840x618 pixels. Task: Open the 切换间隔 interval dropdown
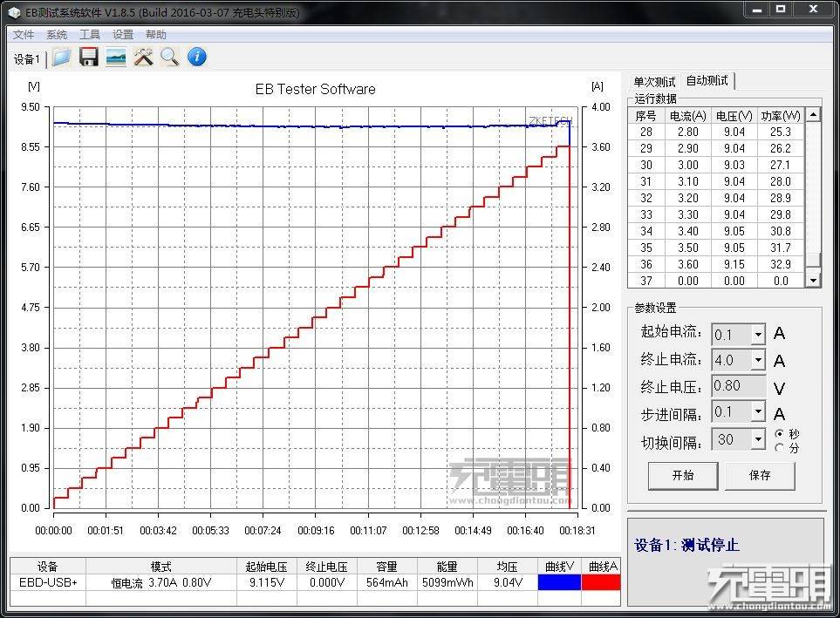758,438
